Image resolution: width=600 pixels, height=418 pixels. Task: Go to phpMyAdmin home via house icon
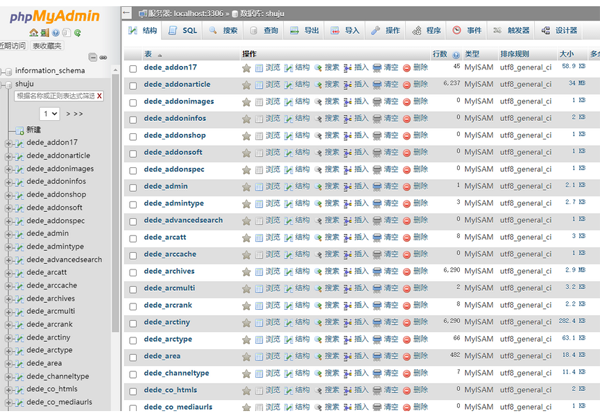[x=34, y=33]
